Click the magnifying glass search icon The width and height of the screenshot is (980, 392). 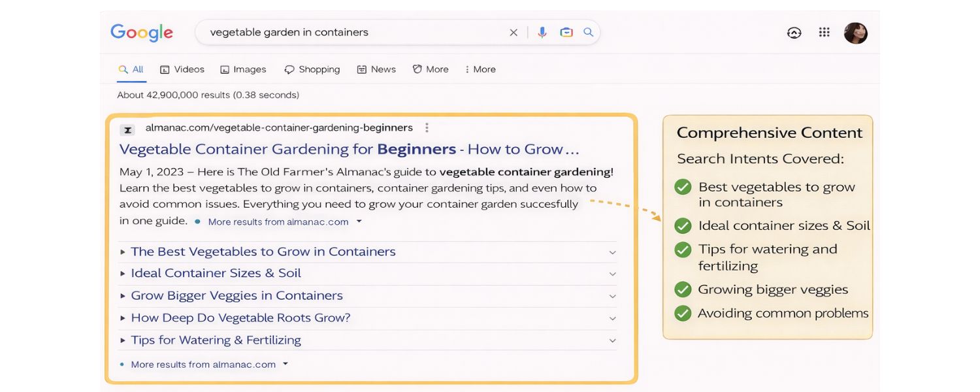[x=587, y=32]
